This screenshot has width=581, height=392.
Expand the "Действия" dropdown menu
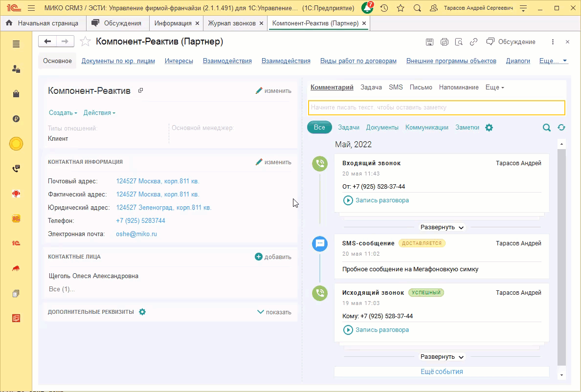[x=99, y=113]
